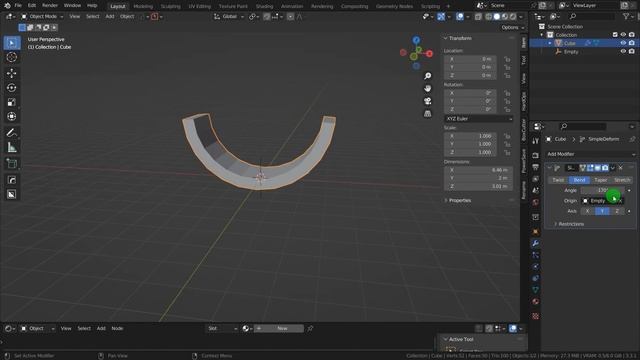This screenshot has height=360, width=640.
Task: Open the Texture properties checker tab
Action: tap(535, 316)
